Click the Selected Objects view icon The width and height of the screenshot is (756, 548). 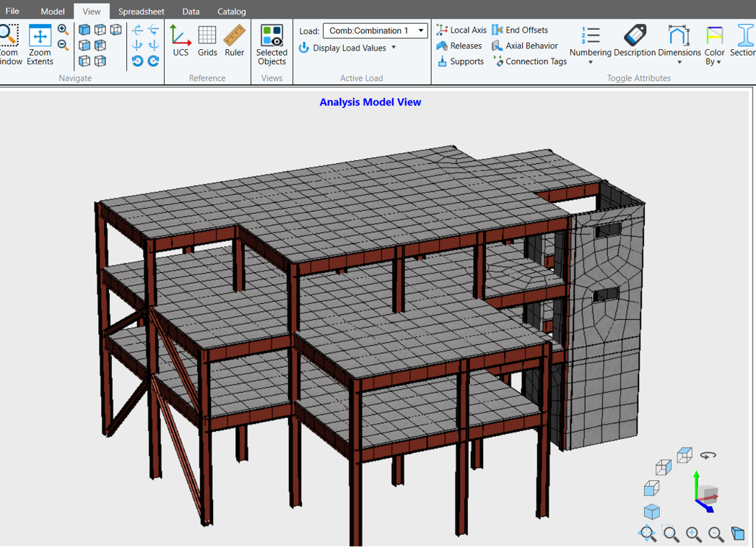pyautogui.click(x=271, y=45)
